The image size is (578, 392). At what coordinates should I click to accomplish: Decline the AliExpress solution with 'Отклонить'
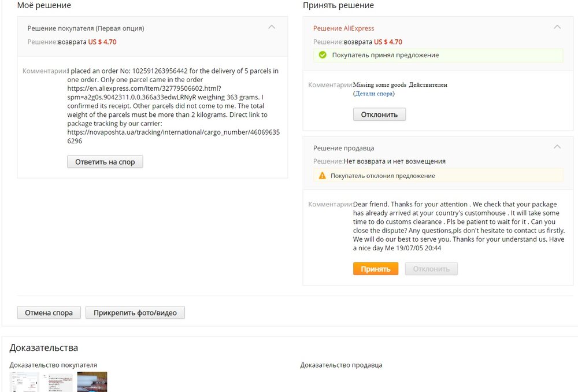tap(379, 114)
